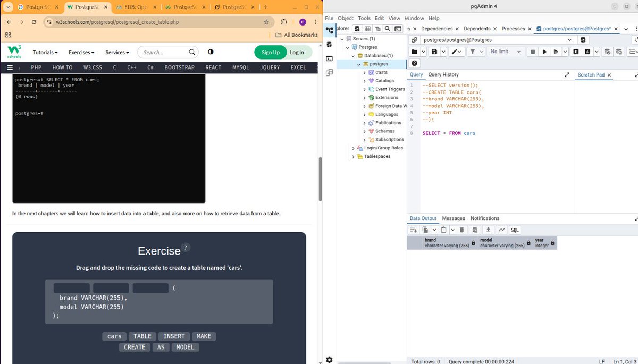Click the Explain button marked E

coord(576,52)
